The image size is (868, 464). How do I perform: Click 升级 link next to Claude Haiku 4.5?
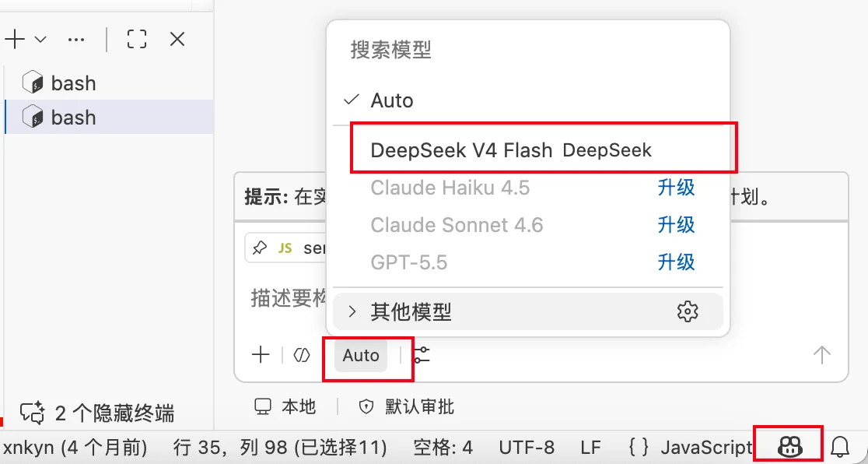pos(676,188)
